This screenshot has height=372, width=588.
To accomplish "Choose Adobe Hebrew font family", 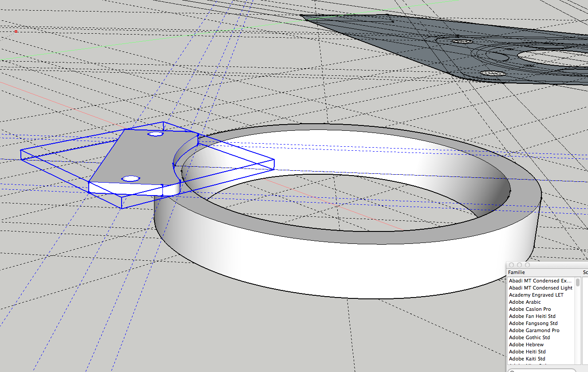I will [x=541, y=345].
